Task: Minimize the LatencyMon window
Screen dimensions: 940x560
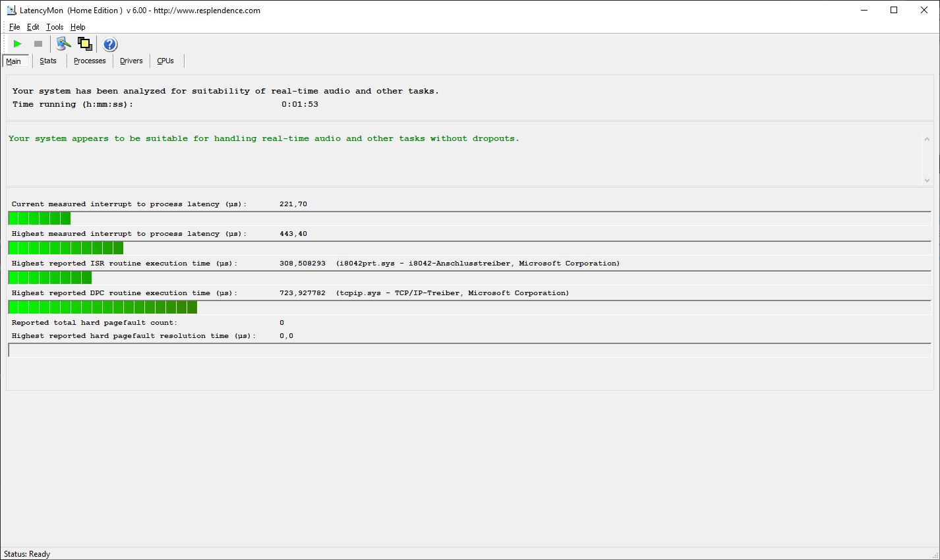Action: 864,11
